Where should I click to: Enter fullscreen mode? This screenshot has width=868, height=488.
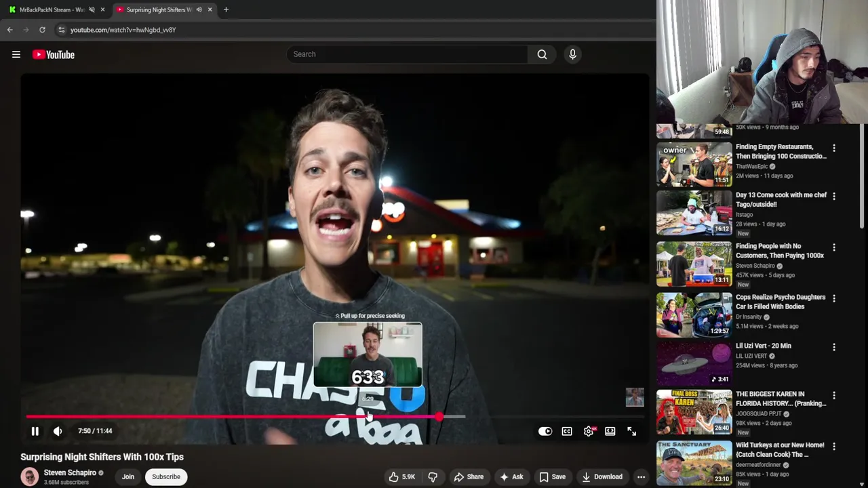[x=631, y=431]
